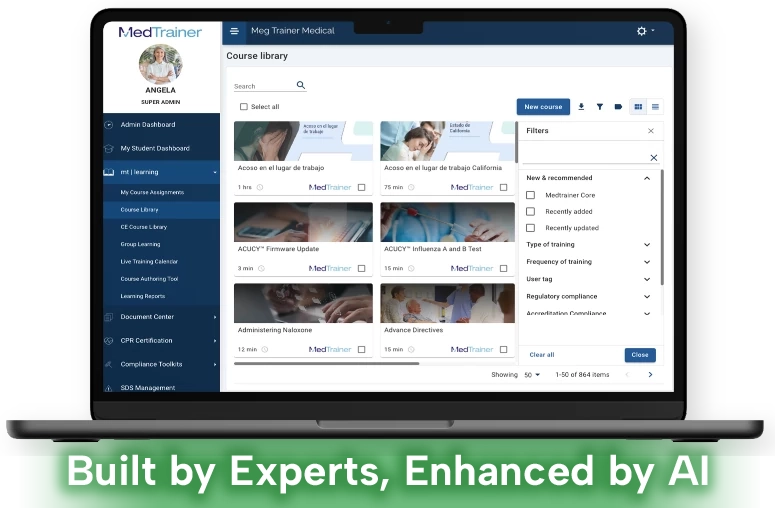The width and height of the screenshot is (775, 508).
Task: Click the Clear all filters link
Action: coord(541,355)
